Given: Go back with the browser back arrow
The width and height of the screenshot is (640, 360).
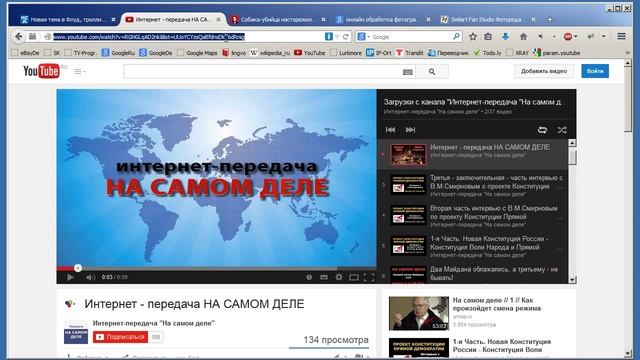Looking at the screenshot, I should coord(18,37).
